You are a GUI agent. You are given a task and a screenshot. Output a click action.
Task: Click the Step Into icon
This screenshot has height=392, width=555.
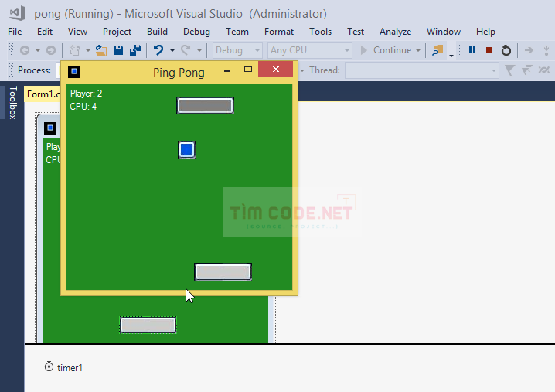[x=546, y=50]
